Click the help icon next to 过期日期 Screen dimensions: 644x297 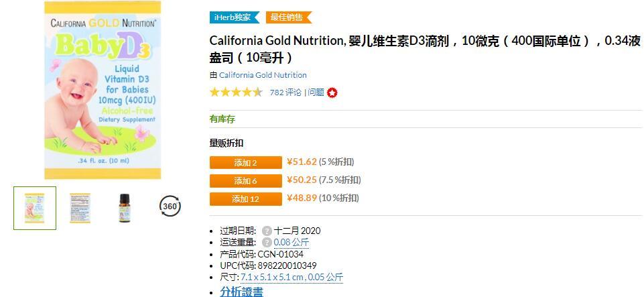click(267, 231)
